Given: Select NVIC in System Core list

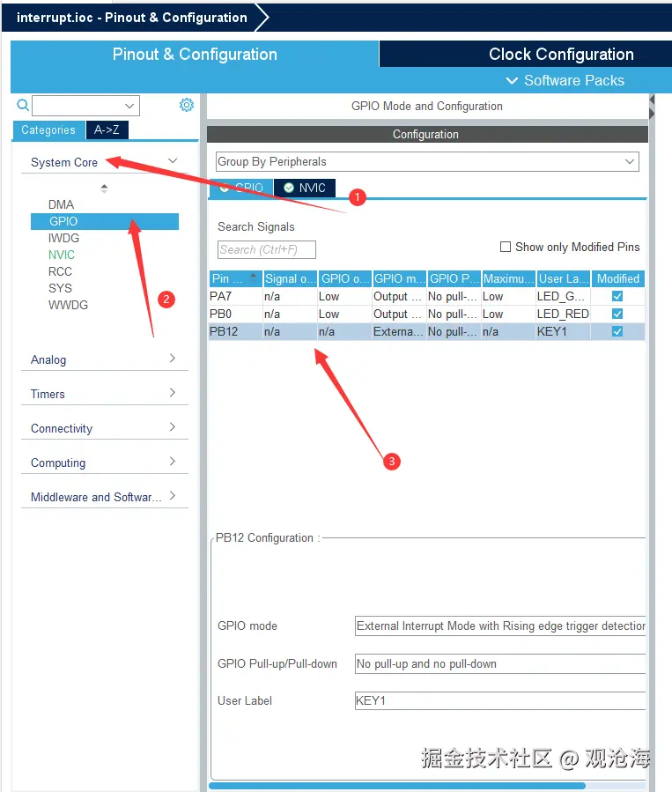Looking at the screenshot, I should (x=62, y=255).
